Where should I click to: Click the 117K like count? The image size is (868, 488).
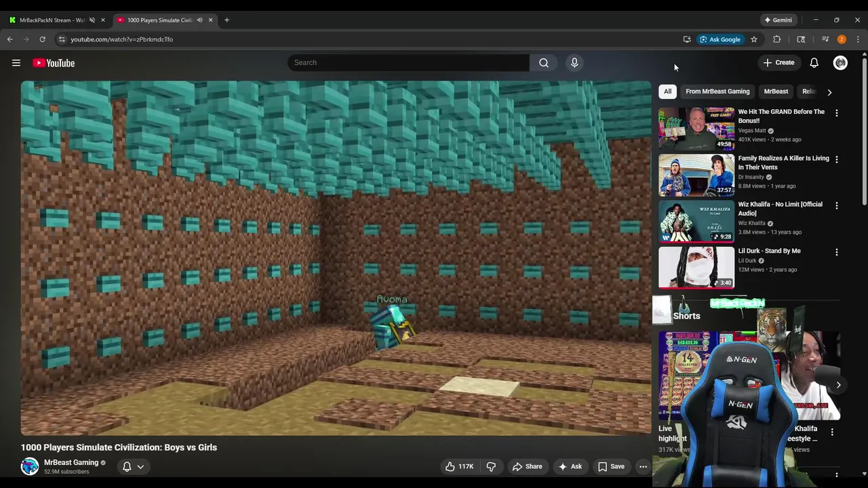(x=466, y=466)
